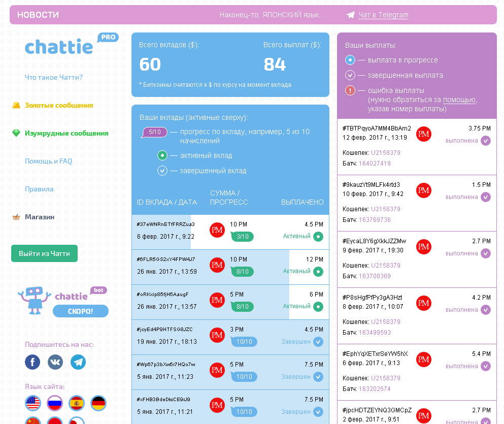Click completed checkmark of deposit #jcyEd4P9HTFSG8JZC

318,342
